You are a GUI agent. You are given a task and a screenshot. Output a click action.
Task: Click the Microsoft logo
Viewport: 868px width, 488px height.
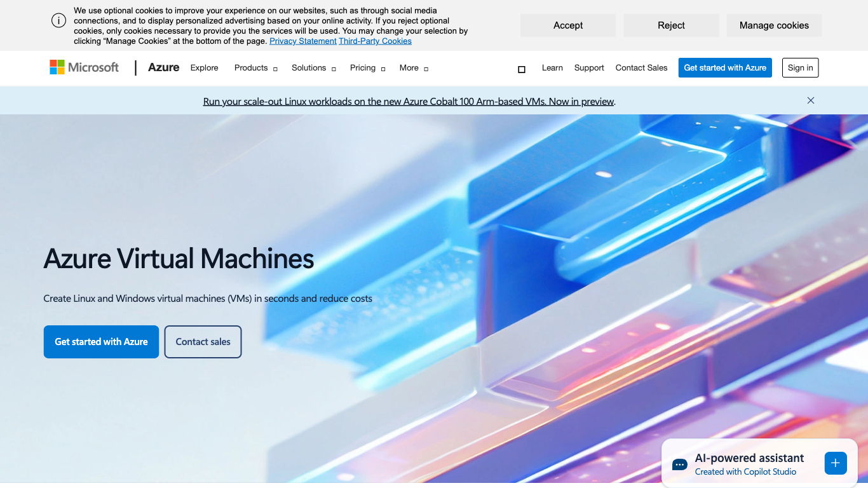[x=85, y=67]
